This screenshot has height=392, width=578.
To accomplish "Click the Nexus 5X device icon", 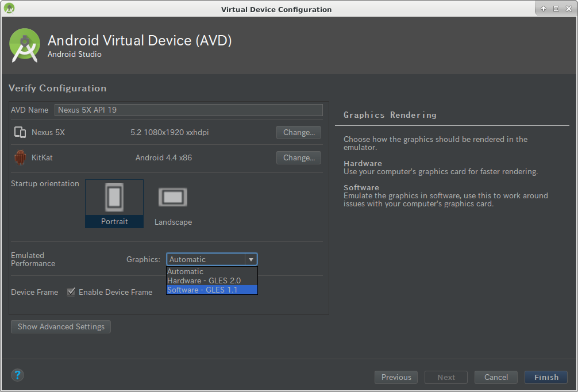I will [x=20, y=132].
